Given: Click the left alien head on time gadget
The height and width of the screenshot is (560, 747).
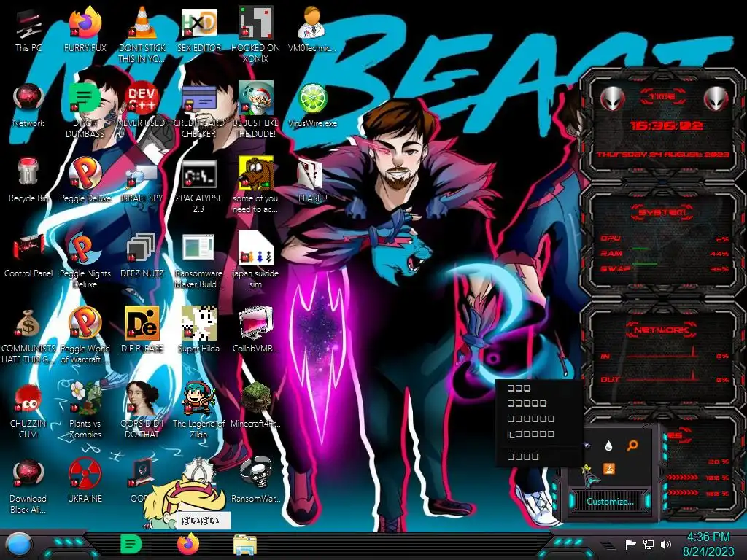Looking at the screenshot, I should (612, 99).
